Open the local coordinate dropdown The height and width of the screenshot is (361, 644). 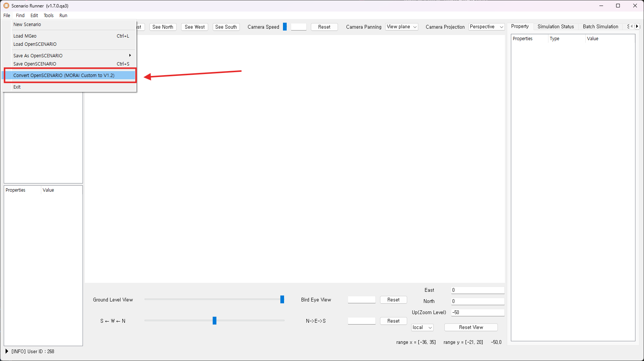(x=422, y=328)
